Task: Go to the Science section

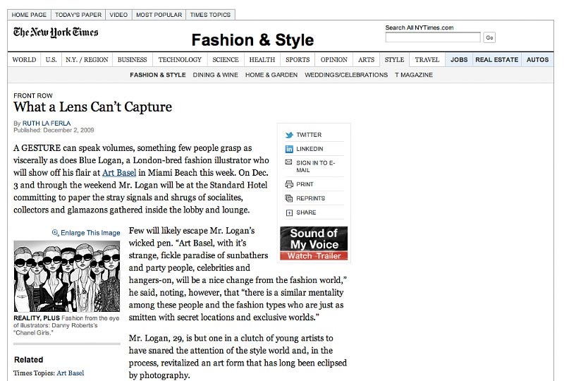Action: 226,60
